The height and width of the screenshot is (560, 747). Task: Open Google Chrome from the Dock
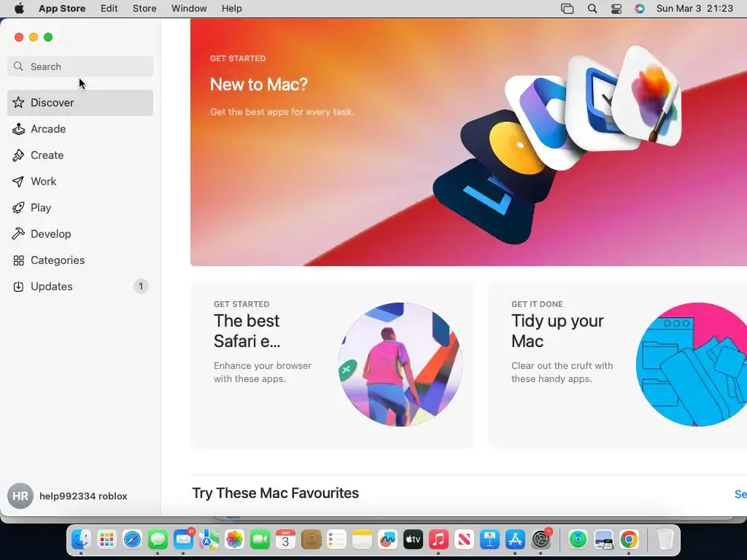pos(629,540)
